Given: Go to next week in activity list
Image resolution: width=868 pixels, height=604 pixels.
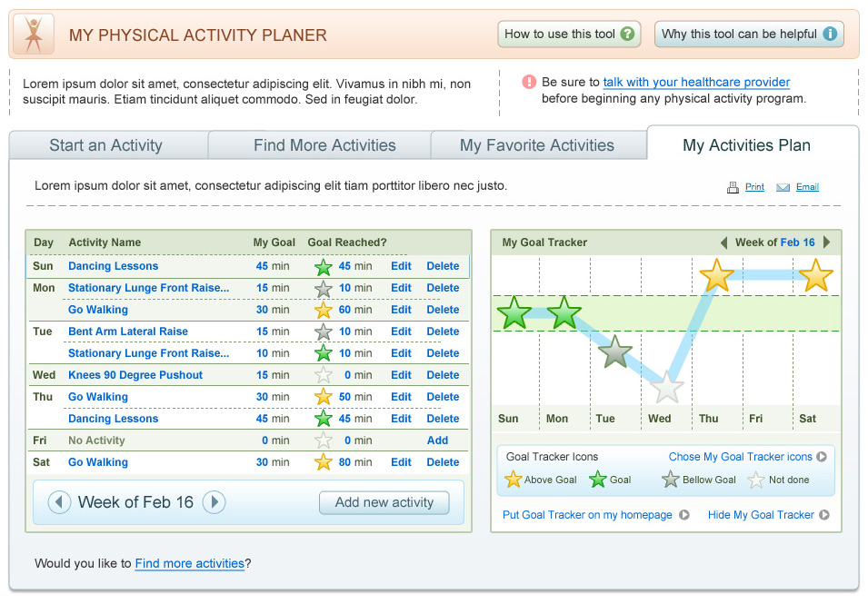Looking at the screenshot, I should coord(214,502).
